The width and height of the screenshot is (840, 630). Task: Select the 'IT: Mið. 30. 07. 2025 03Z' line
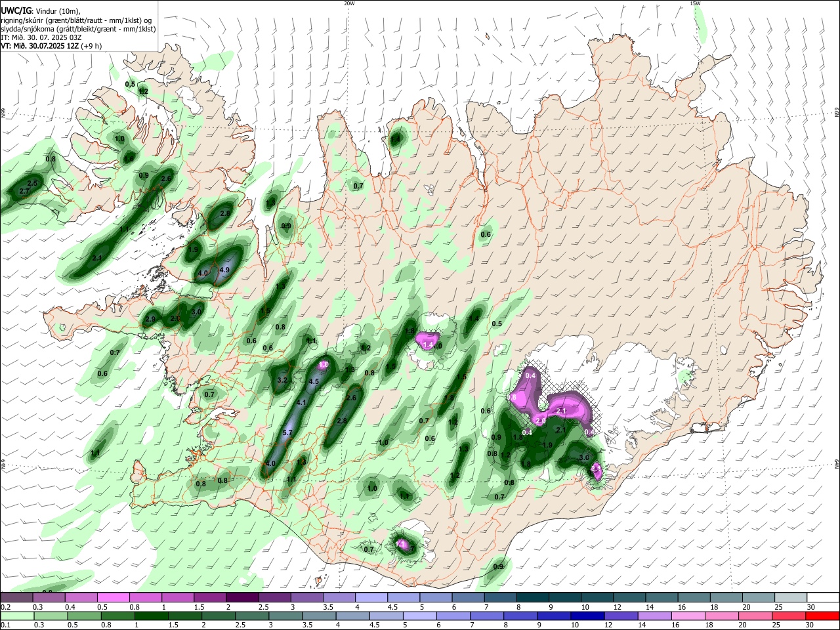pyautogui.click(x=41, y=37)
